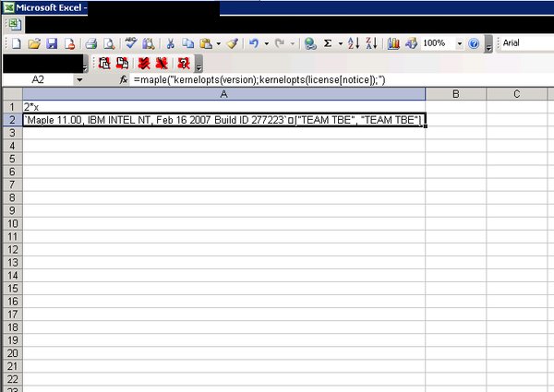Select row 22 header
Screen dimensions: 554x392
pyautogui.click(x=12, y=379)
